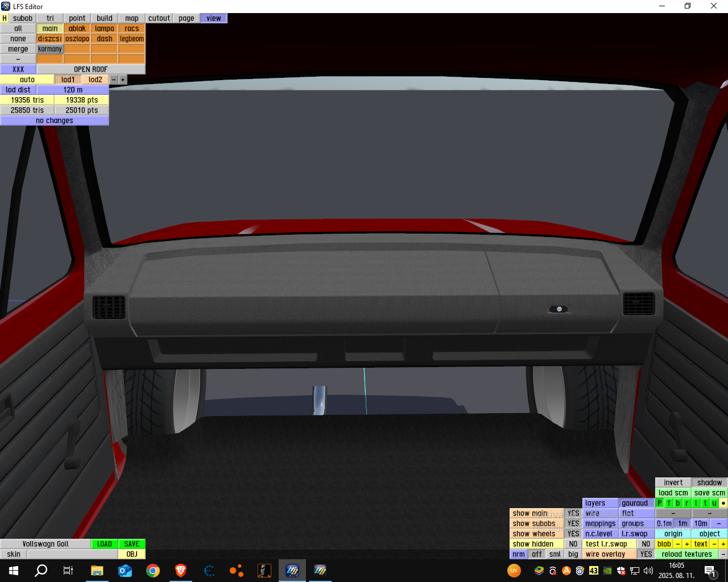The width and height of the screenshot is (728, 582).
Task: Launch Outlook from the taskbar
Action: pos(125,571)
